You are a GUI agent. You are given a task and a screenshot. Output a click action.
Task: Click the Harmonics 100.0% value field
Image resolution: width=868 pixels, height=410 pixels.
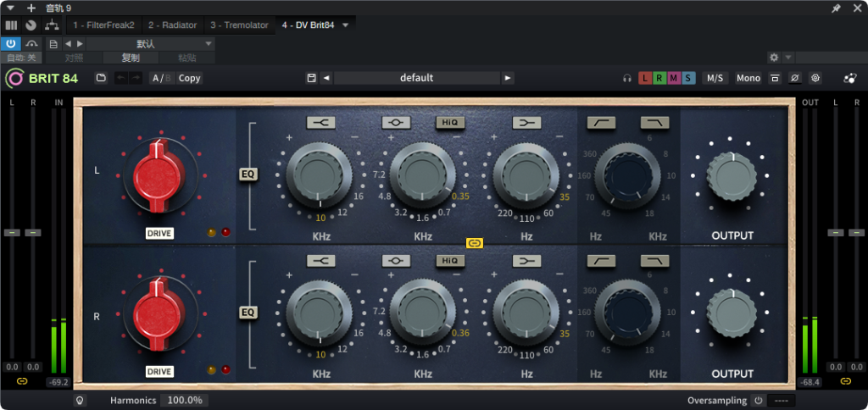click(x=184, y=400)
